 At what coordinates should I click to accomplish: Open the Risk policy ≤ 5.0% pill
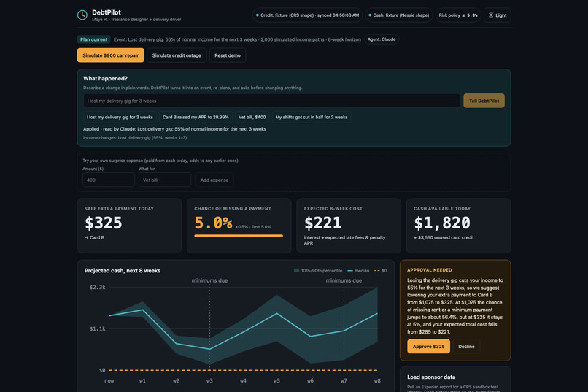[x=458, y=15]
